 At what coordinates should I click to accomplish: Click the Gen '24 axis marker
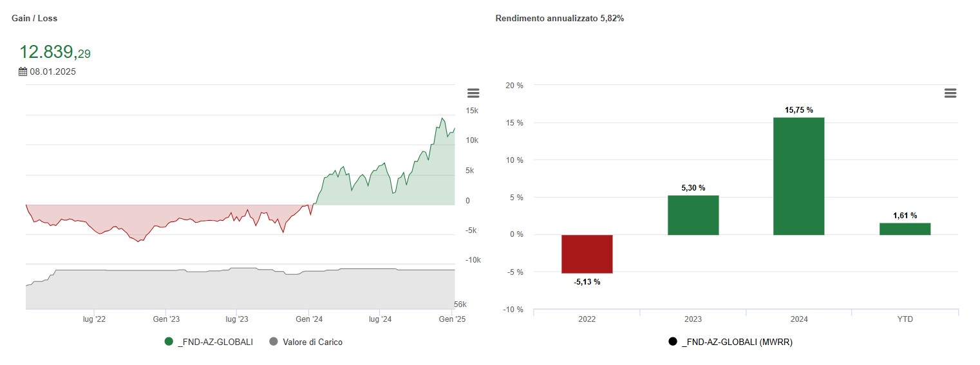tap(308, 319)
